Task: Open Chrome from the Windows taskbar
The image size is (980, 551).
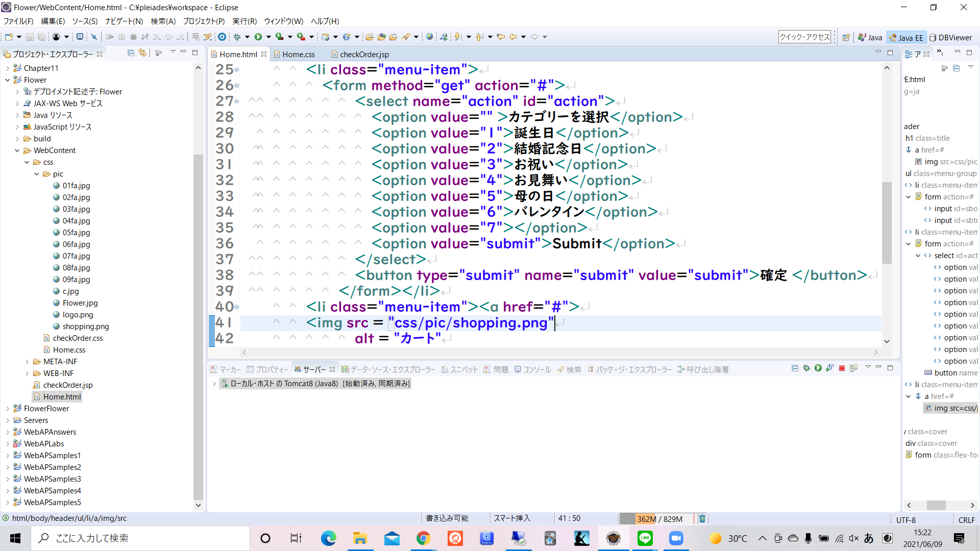Action: click(x=424, y=538)
